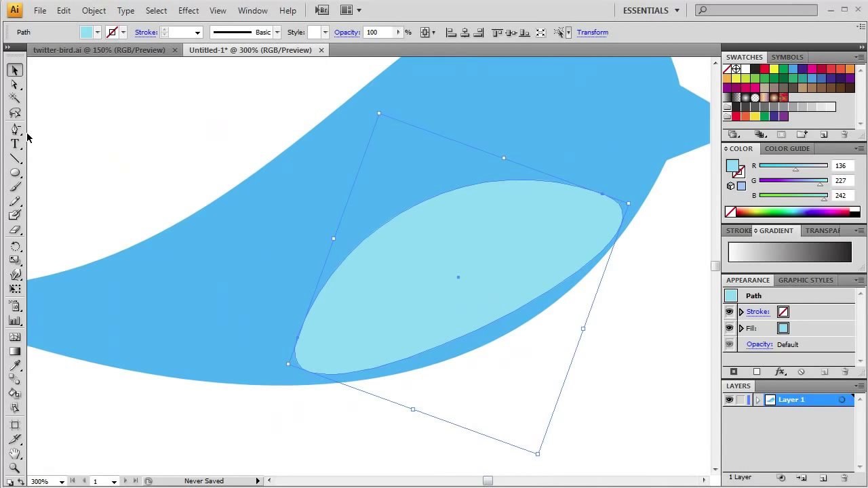The width and height of the screenshot is (868, 488).
Task: Click the opacity value input field
Action: [x=380, y=33]
